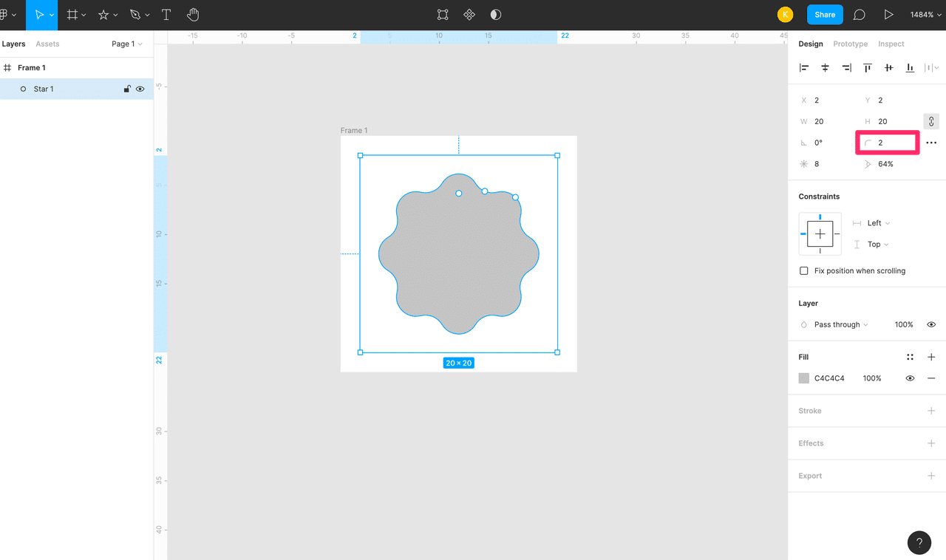Click the Edit object icon

(443, 15)
